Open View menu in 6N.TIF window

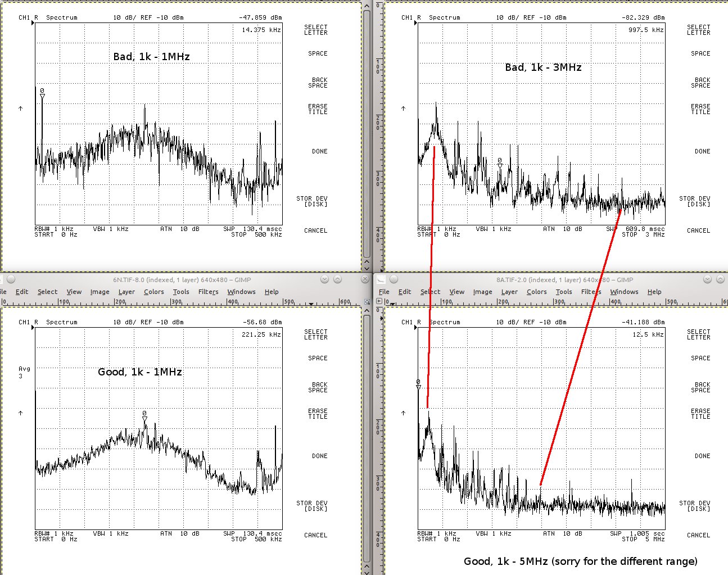(x=74, y=292)
